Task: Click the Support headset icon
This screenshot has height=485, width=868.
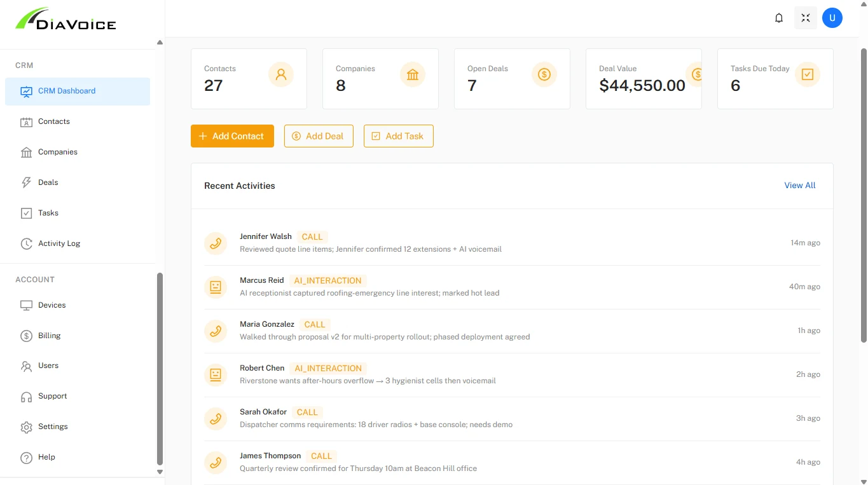Action: pyautogui.click(x=26, y=397)
